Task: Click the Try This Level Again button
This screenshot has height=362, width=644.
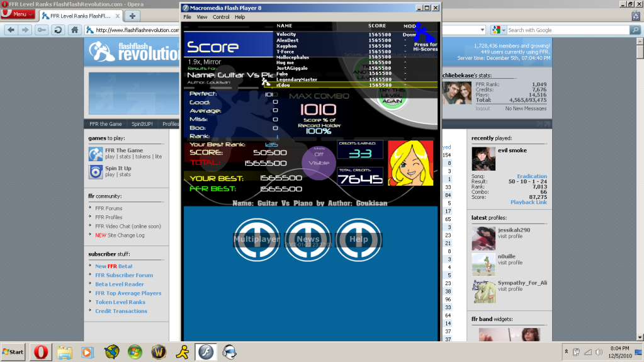Action: point(392,96)
